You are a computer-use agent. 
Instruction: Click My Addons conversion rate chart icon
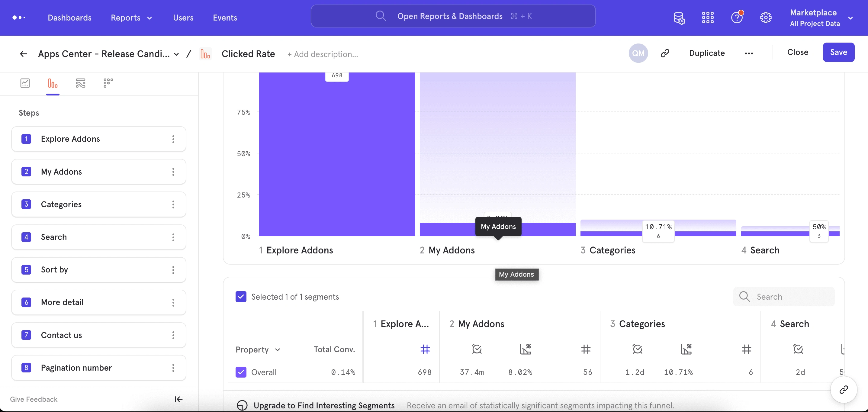[525, 349]
